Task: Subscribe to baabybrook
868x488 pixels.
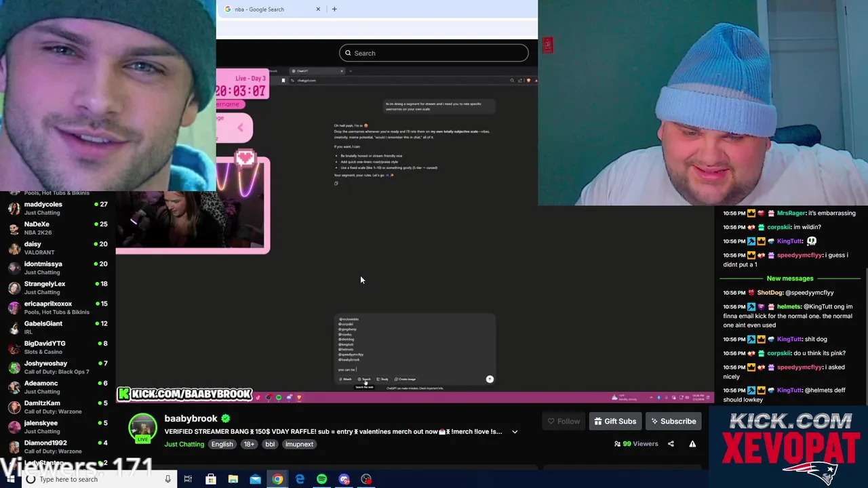Action: 673,421
